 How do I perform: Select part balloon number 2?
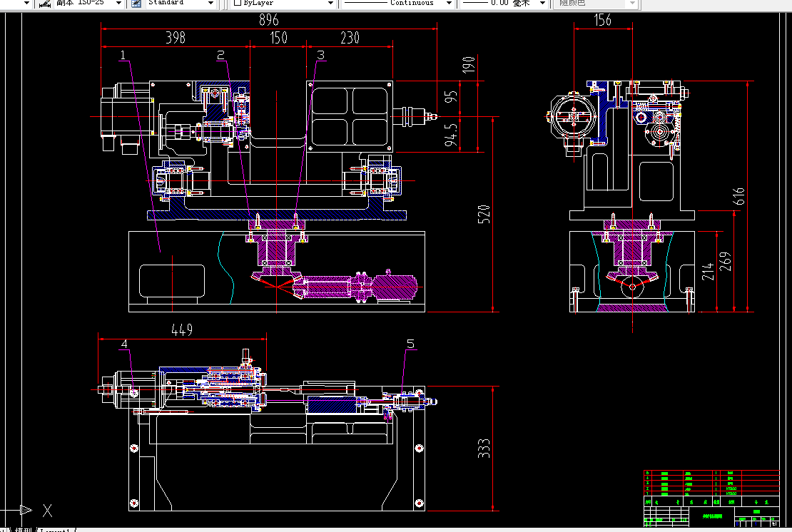pyautogui.click(x=220, y=55)
